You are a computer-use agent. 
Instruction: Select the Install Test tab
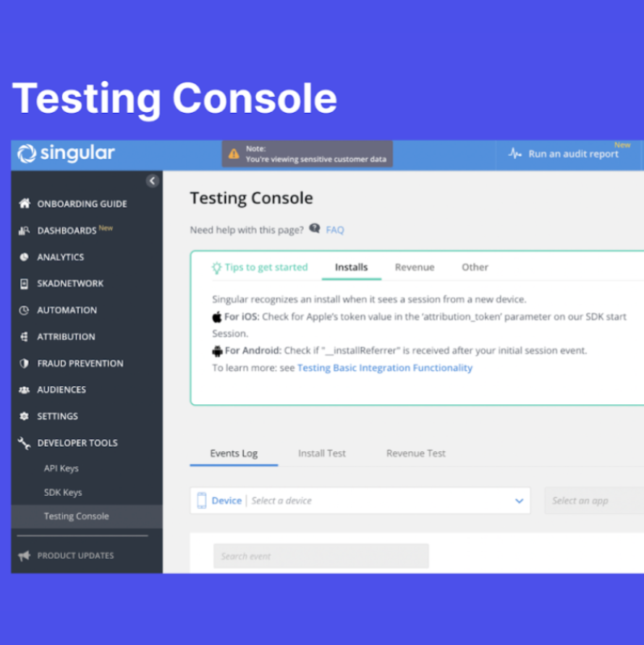pyautogui.click(x=321, y=453)
